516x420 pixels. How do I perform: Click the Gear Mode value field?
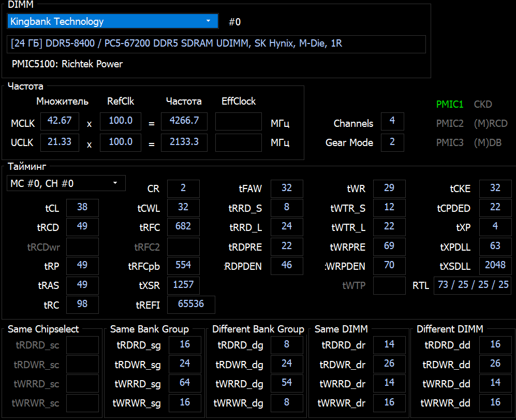[x=392, y=142]
